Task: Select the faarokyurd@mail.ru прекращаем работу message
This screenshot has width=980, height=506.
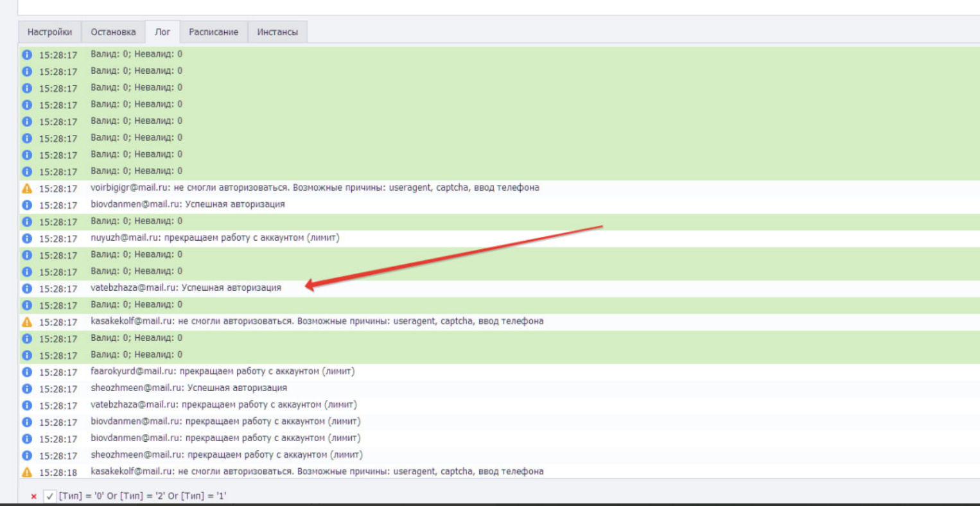Action: [x=222, y=371]
